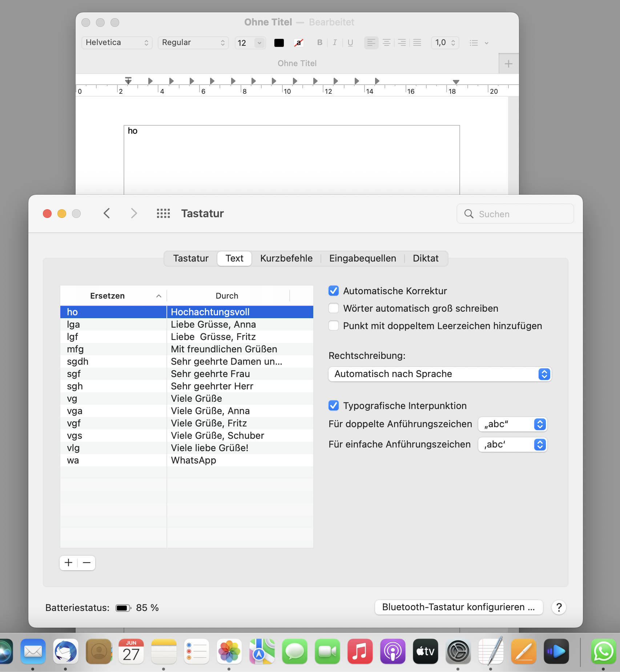Enable Punkt mit doppeltem Leerzeichen hinzufügen
The height and width of the screenshot is (672, 620).
pyautogui.click(x=334, y=325)
